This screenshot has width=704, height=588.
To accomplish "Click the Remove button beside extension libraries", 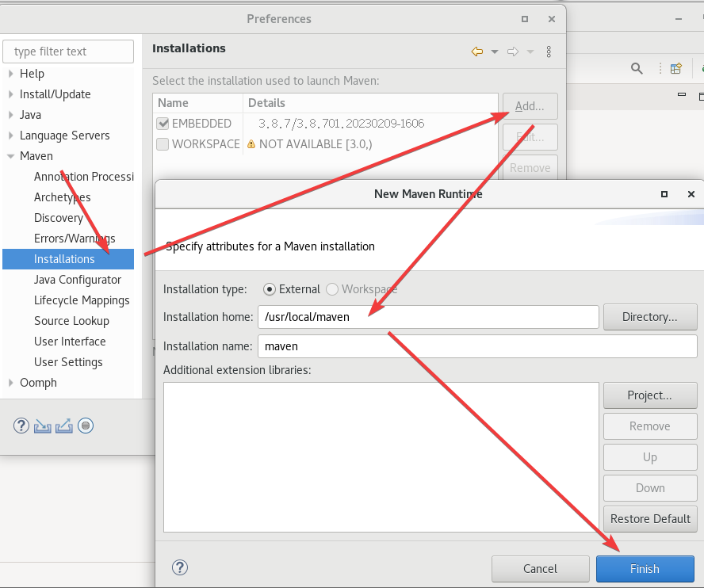I will point(650,426).
